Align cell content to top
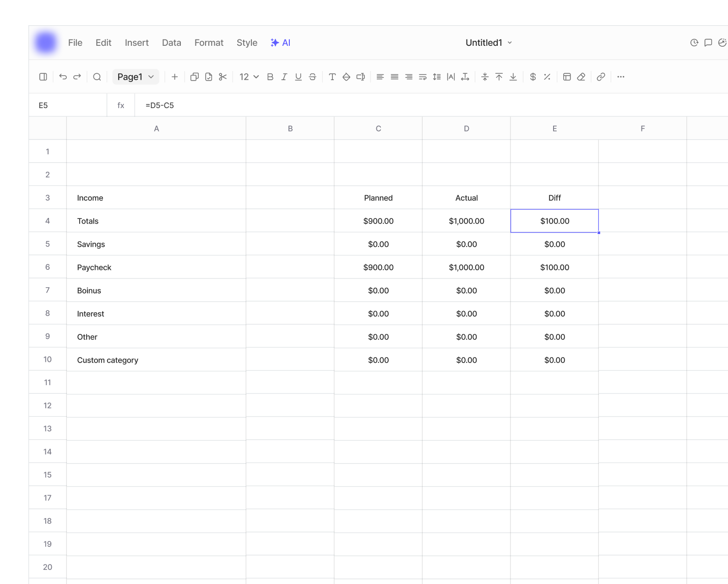The height and width of the screenshot is (584, 728). tap(499, 77)
